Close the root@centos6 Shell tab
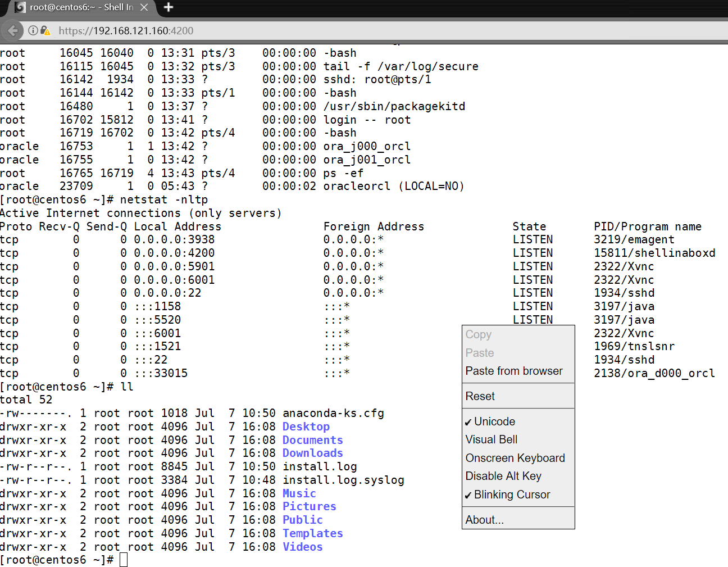The height and width of the screenshot is (567, 728). click(x=144, y=7)
